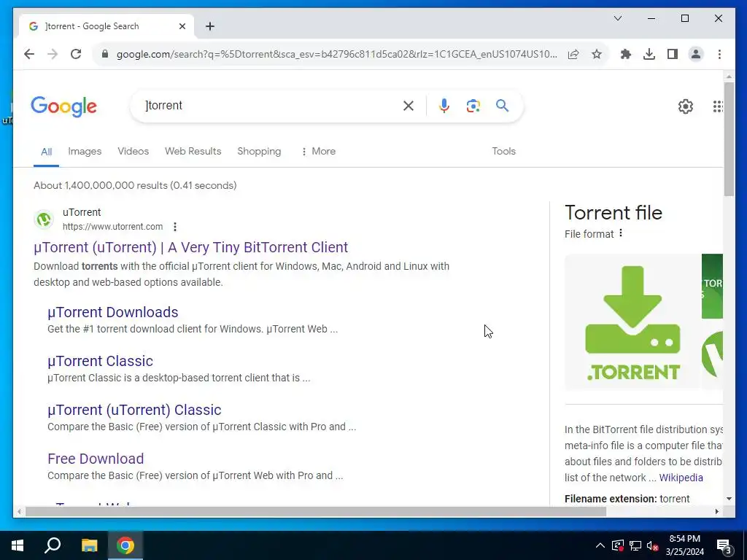
Task: Close the ]torrent Google Search tab
Action: pyautogui.click(x=182, y=27)
